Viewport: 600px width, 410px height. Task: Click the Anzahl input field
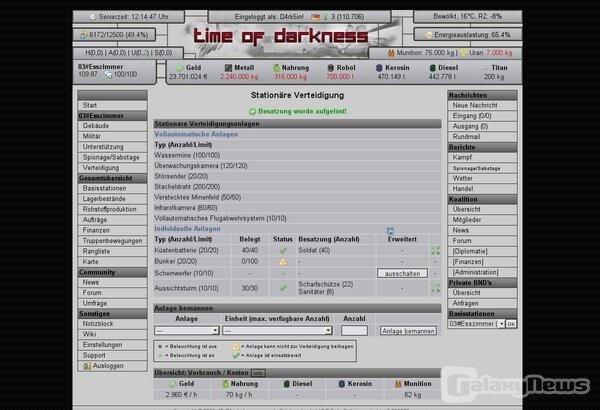(354, 330)
